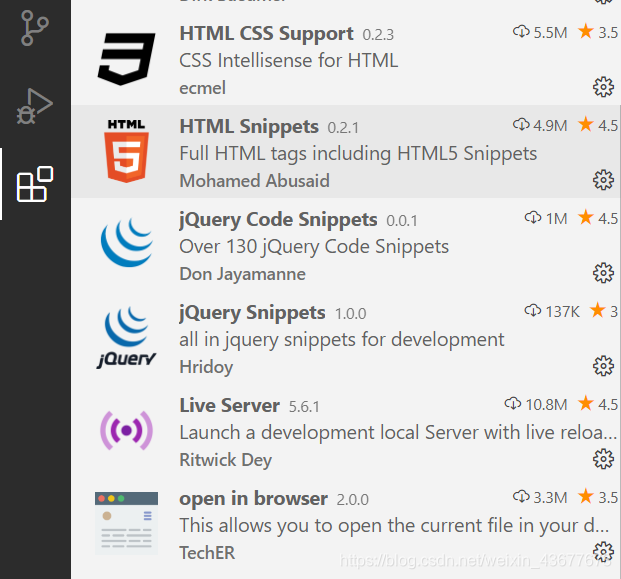Open manage gear for open in browser

(603, 552)
